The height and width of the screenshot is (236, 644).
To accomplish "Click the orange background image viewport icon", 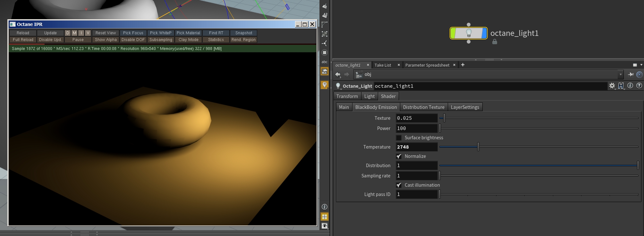I will [325, 71].
